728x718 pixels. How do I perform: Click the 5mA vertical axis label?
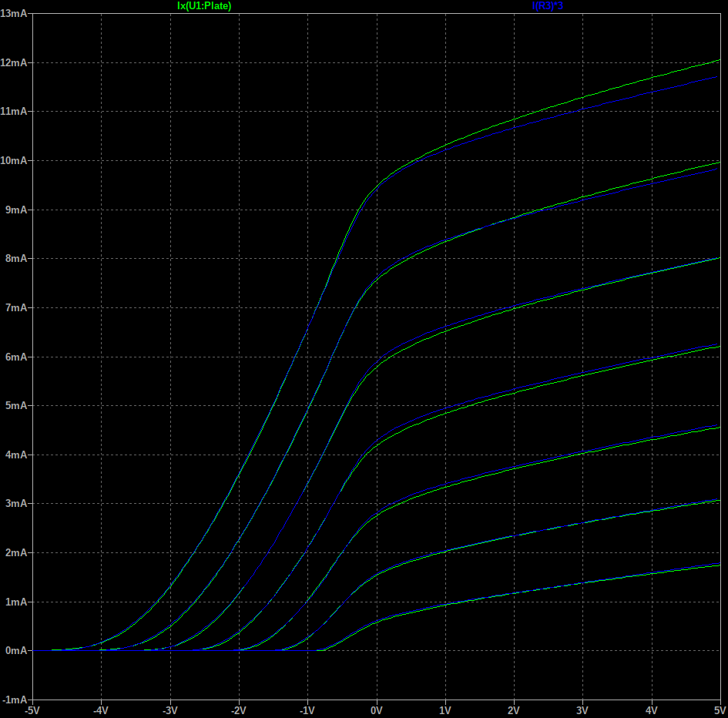click(x=16, y=406)
